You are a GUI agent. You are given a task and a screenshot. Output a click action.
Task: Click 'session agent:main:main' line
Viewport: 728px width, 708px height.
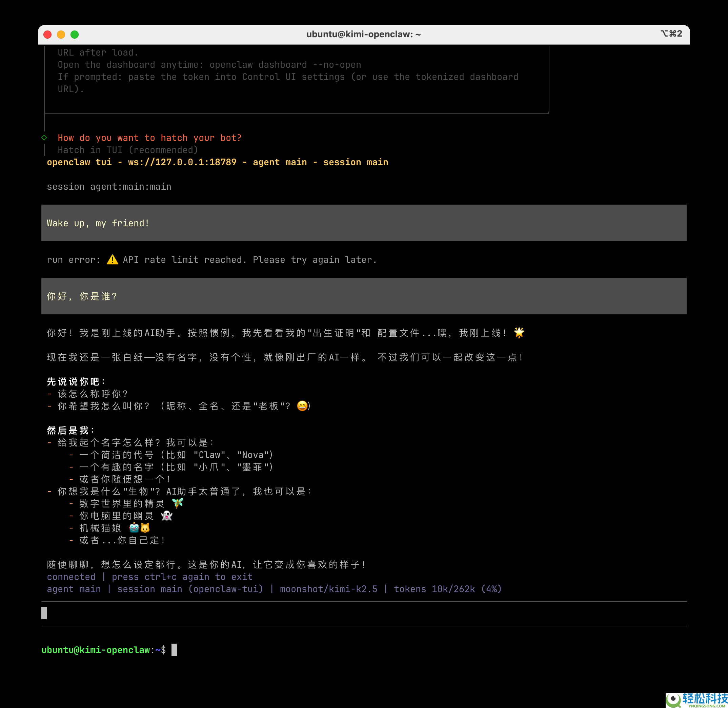click(x=109, y=187)
